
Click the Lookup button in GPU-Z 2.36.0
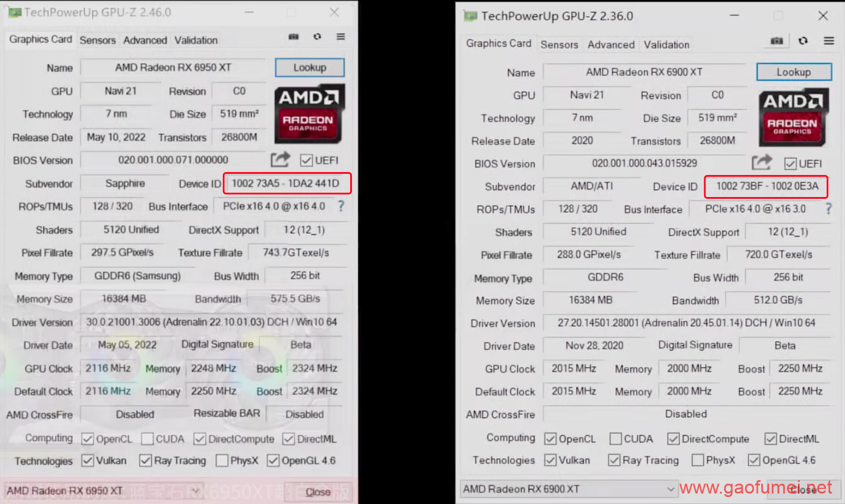pos(794,72)
